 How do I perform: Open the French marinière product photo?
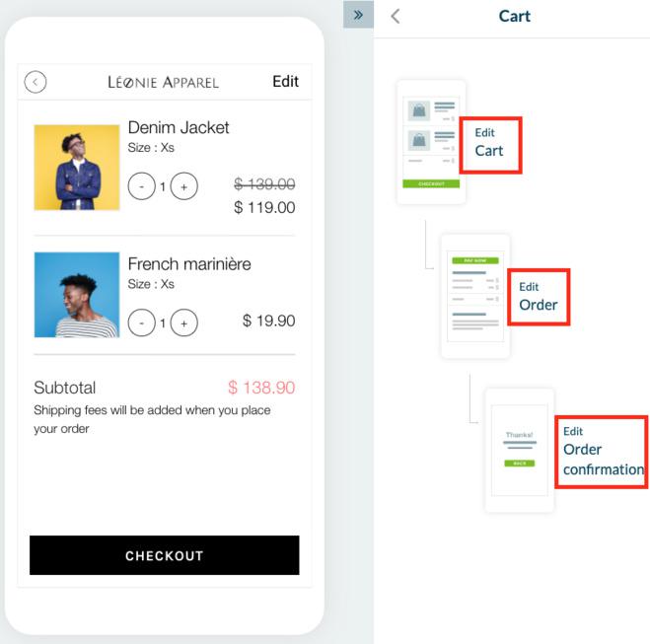point(77,295)
